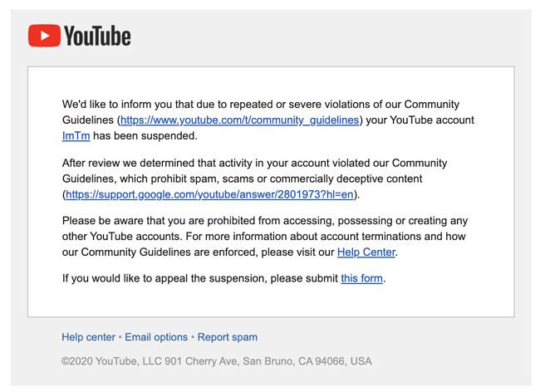
Task: Click the YouTube wordmark text in header
Action: coord(97,36)
